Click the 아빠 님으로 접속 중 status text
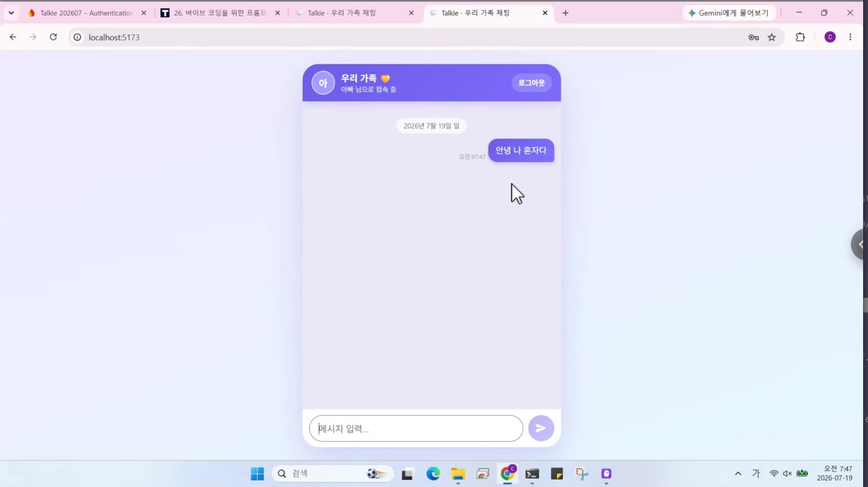This screenshot has width=868, height=487. pos(368,89)
